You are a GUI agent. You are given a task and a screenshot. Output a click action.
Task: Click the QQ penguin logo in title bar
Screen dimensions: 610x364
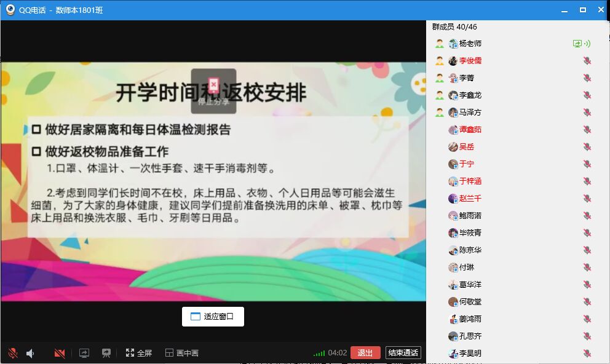tap(10, 10)
